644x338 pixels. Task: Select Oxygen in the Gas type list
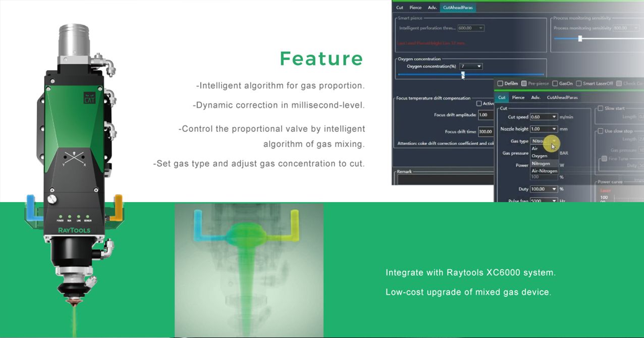click(x=539, y=156)
